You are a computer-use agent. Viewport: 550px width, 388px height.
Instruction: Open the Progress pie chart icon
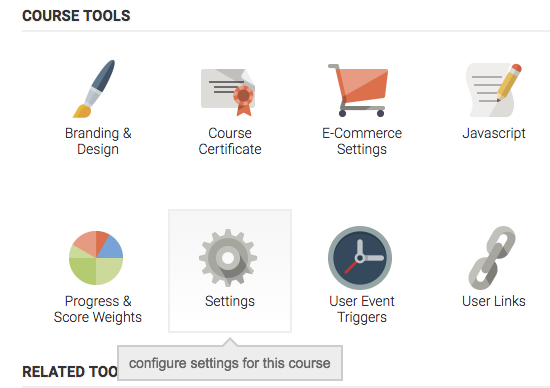click(96, 257)
